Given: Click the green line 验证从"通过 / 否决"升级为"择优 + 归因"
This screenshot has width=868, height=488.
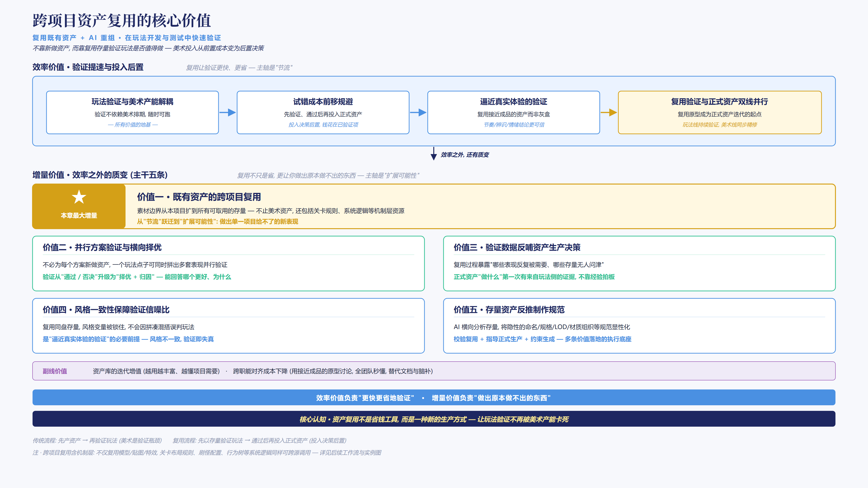Looking at the screenshot, I should pyautogui.click(x=98, y=277).
